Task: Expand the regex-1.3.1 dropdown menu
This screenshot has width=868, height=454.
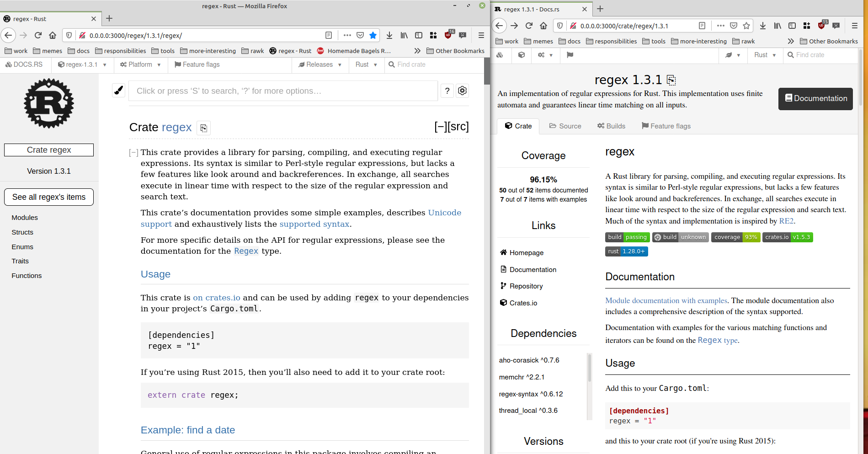Action: point(82,64)
